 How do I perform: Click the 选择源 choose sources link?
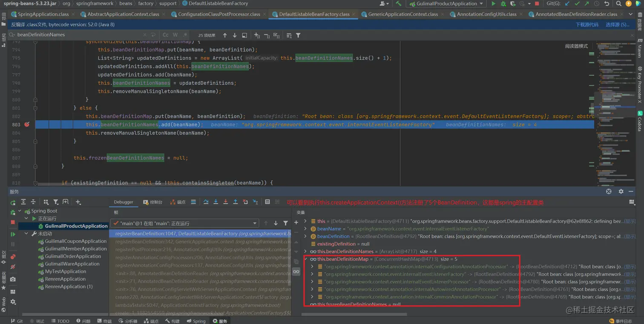(617, 25)
